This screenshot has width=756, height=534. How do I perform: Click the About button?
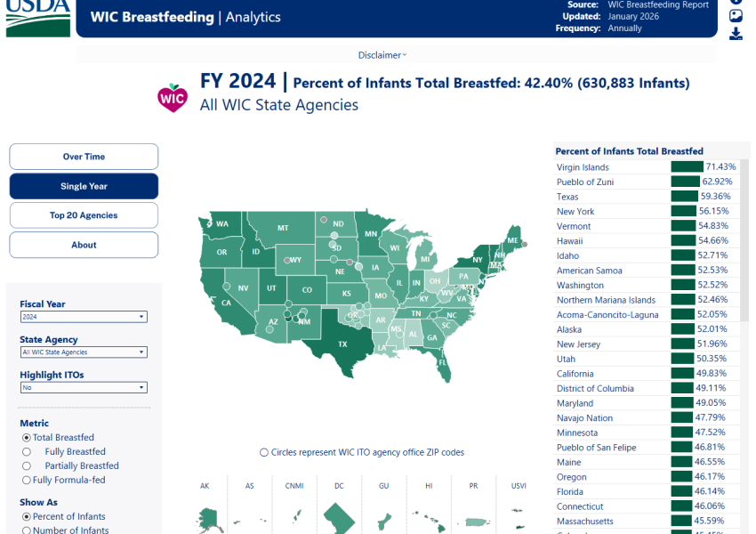point(83,244)
